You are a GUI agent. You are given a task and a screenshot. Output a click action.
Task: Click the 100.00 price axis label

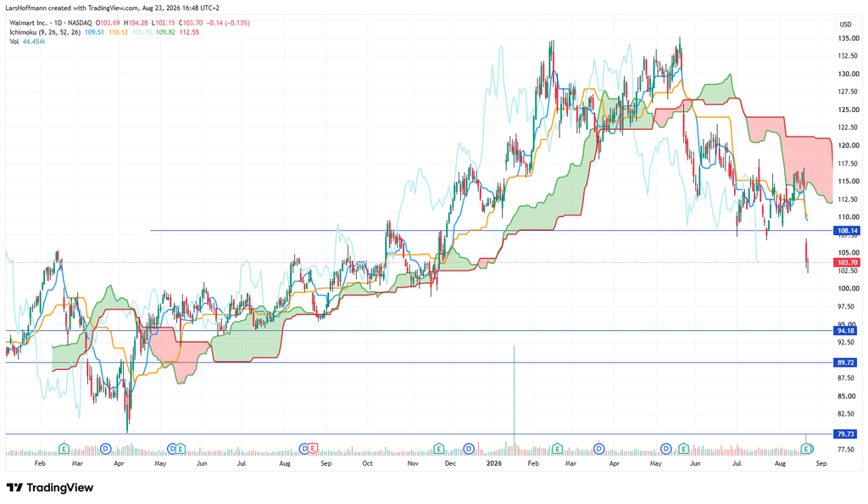coord(848,288)
